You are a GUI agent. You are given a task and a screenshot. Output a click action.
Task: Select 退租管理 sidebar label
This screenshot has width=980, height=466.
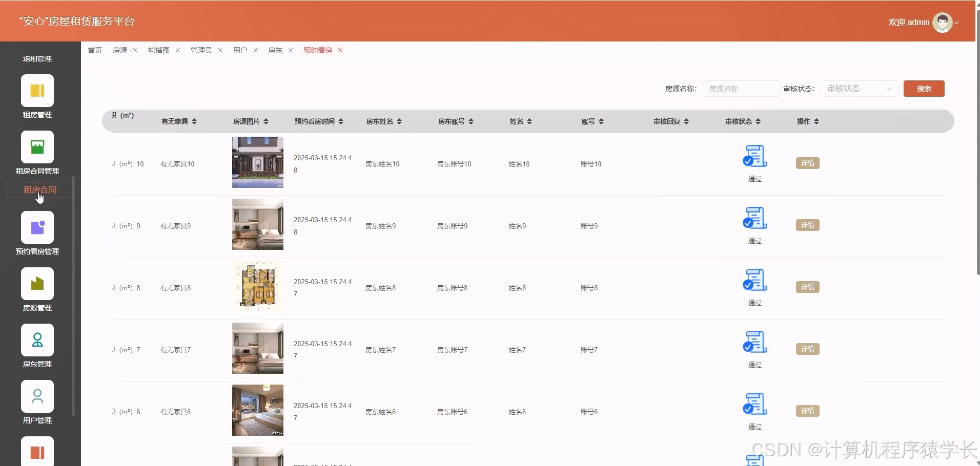[37, 59]
